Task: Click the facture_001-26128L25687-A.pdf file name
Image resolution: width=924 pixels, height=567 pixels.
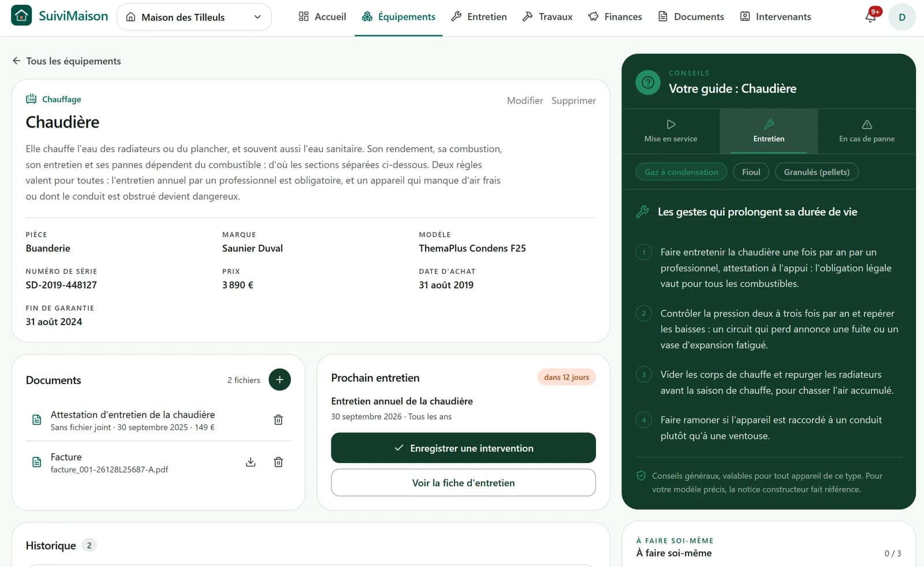Action: (x=109, y=469)
